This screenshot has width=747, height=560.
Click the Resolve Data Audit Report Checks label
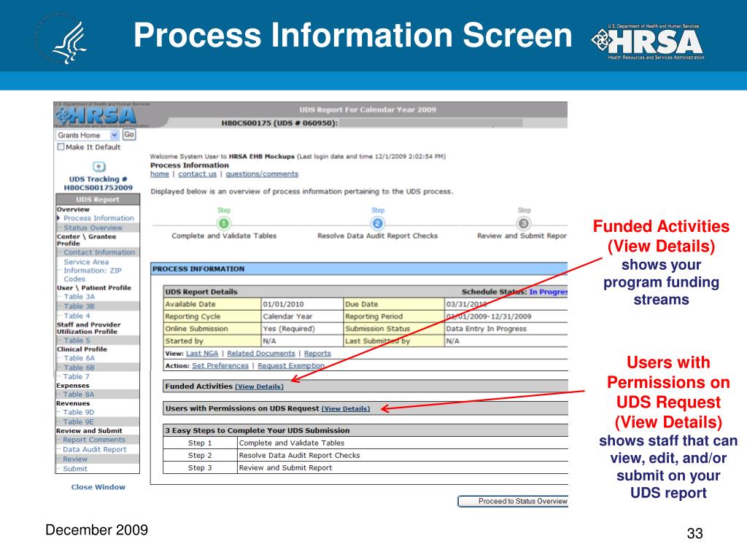[377, 236]
